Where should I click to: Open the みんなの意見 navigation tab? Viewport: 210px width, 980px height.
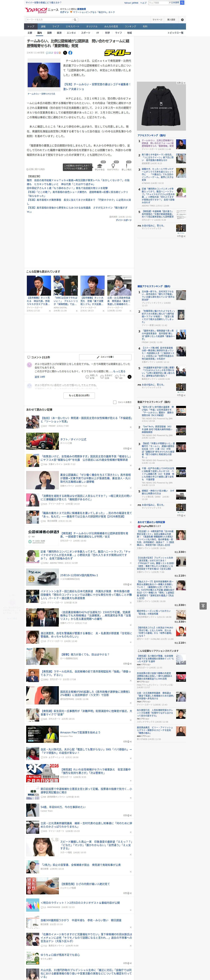pyautogui.click(x=111, y=27)
